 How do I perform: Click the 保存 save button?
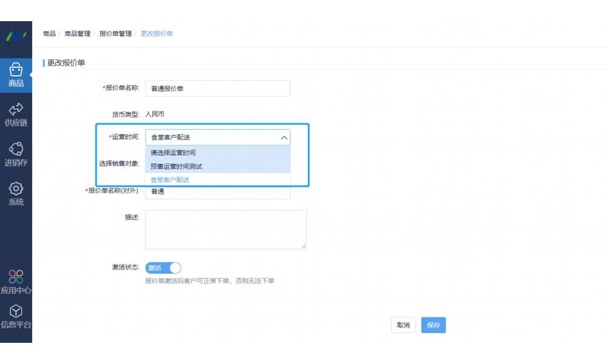(433, 325)
